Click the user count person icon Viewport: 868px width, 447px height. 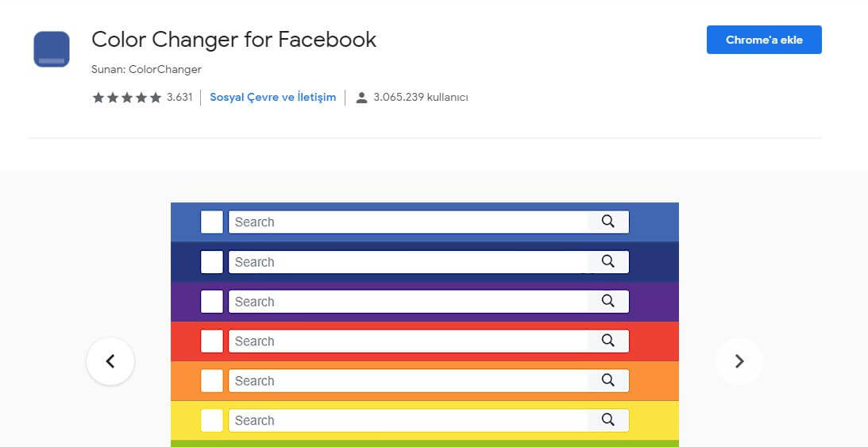tap(361, 98)
